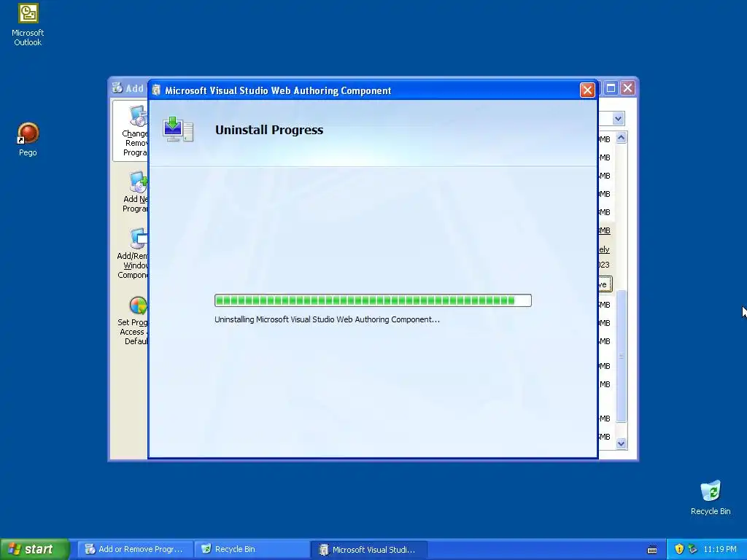Click the security shield tray icon
The height and width of the screenshot is (560, 747).
pyautogui.click(x=679, y=549)
